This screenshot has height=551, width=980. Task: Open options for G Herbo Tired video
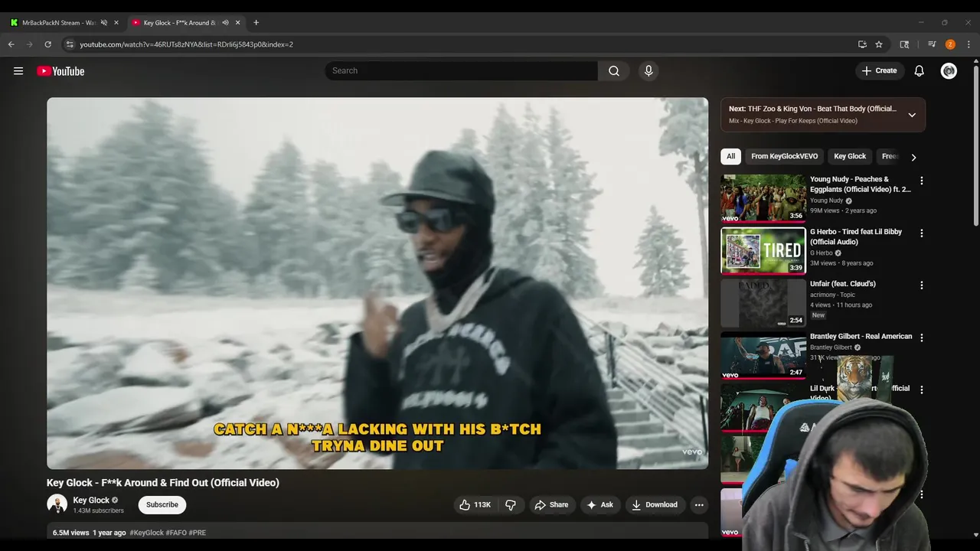pos(921,233)
